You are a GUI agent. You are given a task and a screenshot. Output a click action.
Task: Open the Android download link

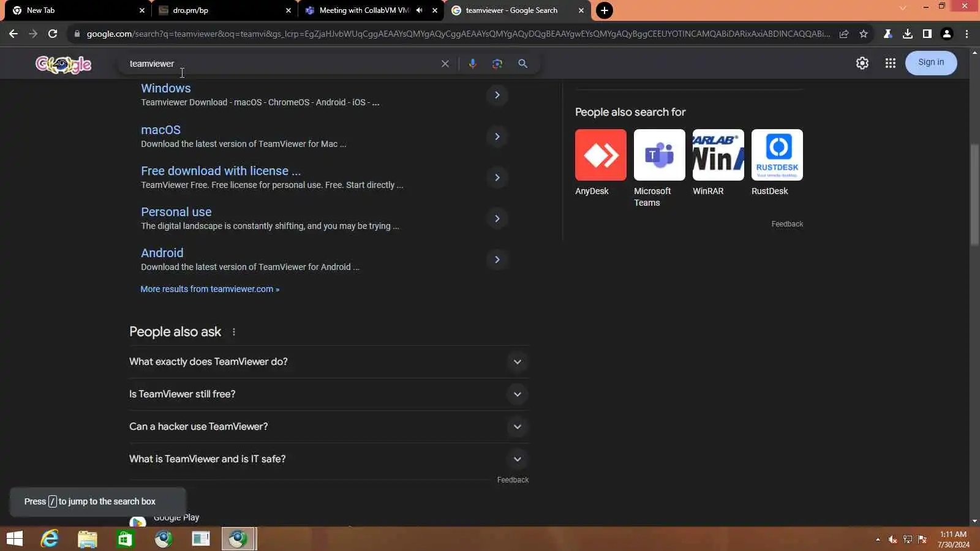162,253
